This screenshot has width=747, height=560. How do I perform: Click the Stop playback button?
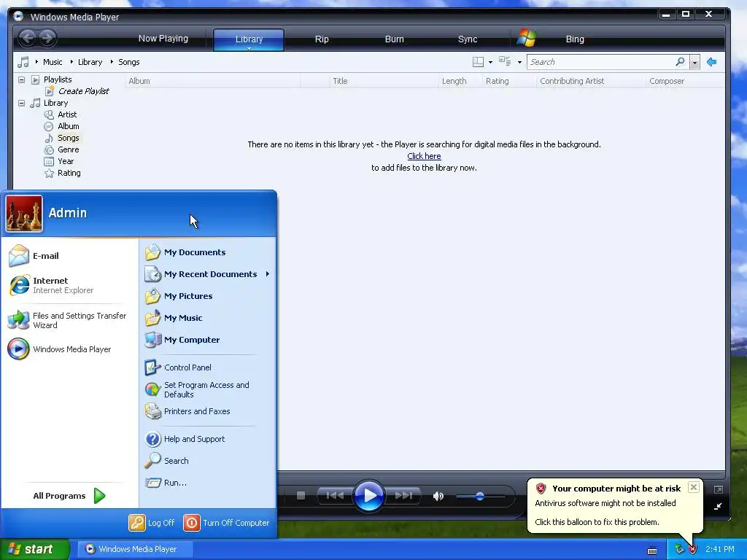[x=301, y=496]
